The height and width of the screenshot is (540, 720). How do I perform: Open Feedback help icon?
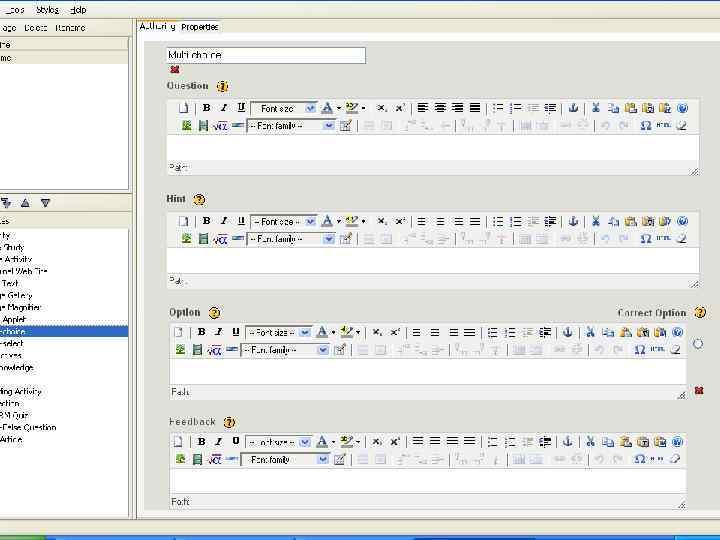(x=229, y=422)
